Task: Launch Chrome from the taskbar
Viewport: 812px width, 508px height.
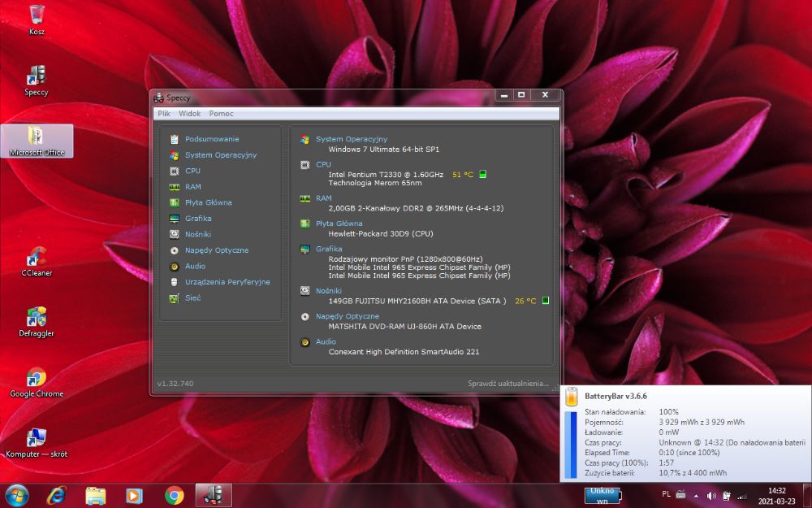Action: (x=174, y=496)
